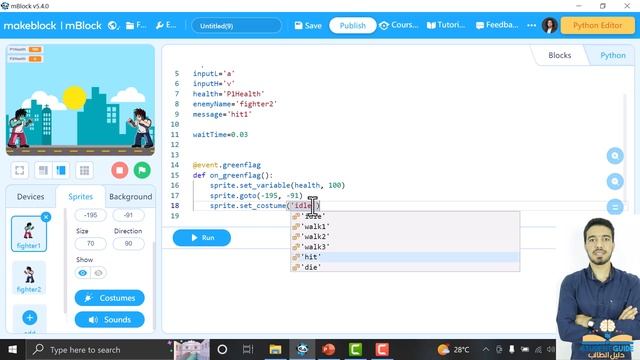This screenshot has height=360, width=640.
Task: Click the Size field showing 70
Action: tap(91, 244)
